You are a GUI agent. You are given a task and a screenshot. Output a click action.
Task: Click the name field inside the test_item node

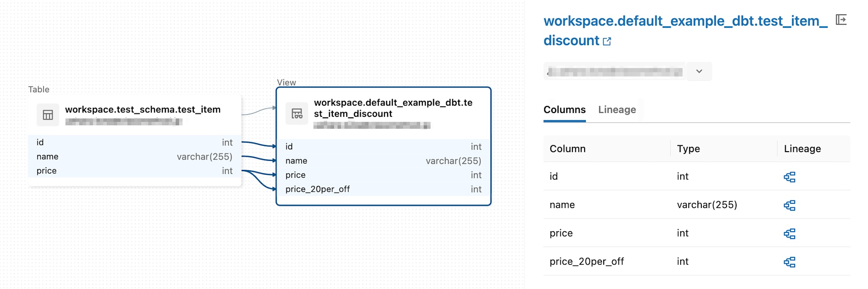[47, 156]
